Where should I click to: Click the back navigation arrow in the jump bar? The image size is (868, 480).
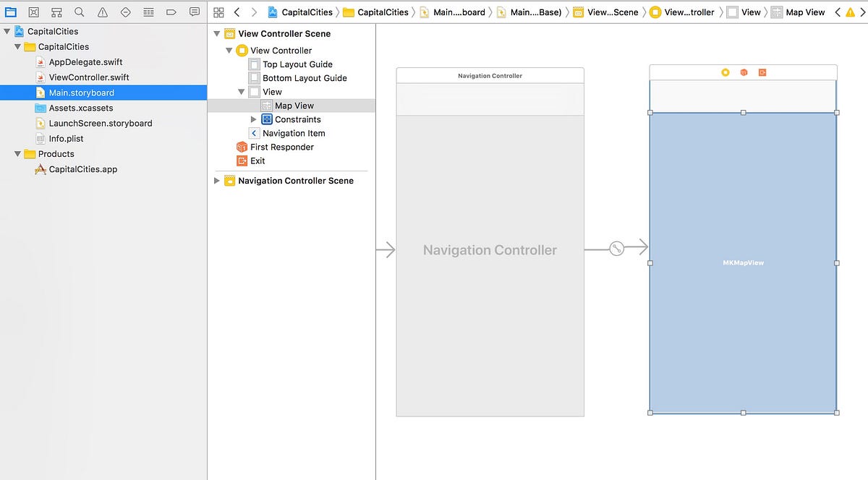[x=237, y=12]
